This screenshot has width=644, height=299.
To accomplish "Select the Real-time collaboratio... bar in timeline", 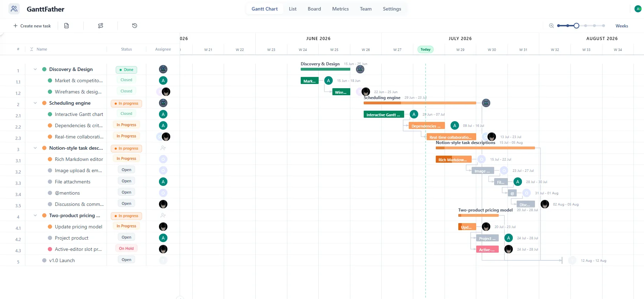I will 451,137.
